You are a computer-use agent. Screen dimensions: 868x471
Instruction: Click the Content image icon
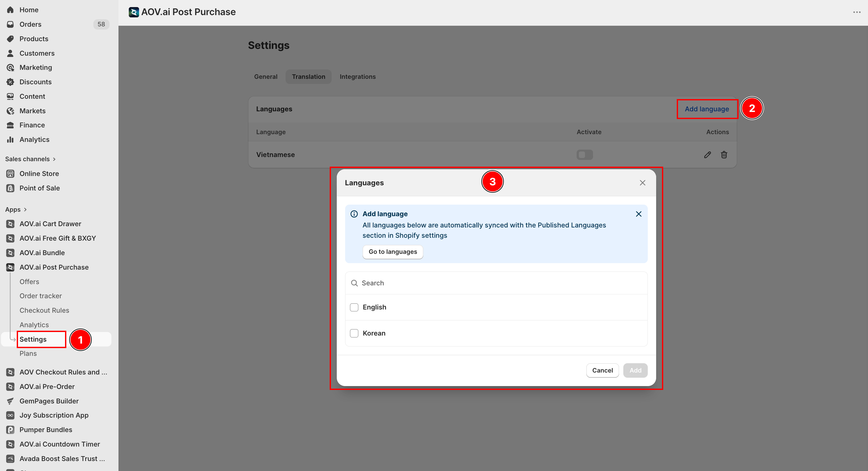pyautogui.click(x=10, y=96)
